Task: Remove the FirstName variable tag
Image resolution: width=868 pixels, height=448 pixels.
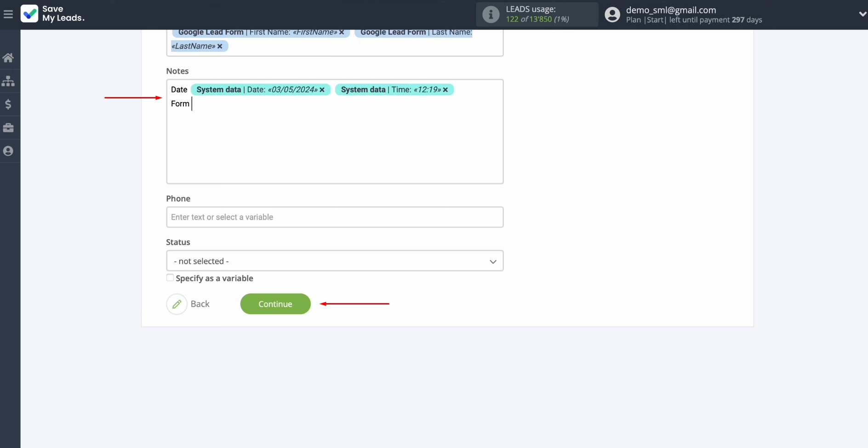Action: (x=342, y=32)
